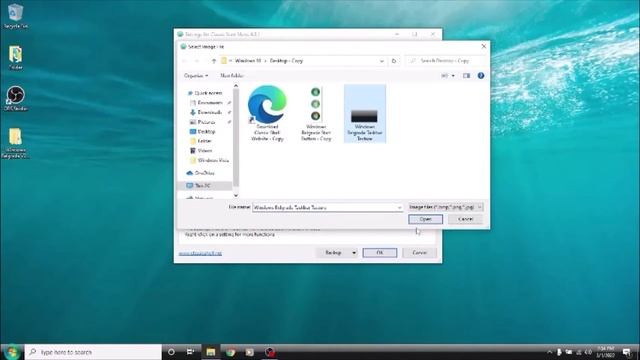Click the Up arrow in file dialog
This screenshot has width=640, height=360.
(x=214, y=61)
